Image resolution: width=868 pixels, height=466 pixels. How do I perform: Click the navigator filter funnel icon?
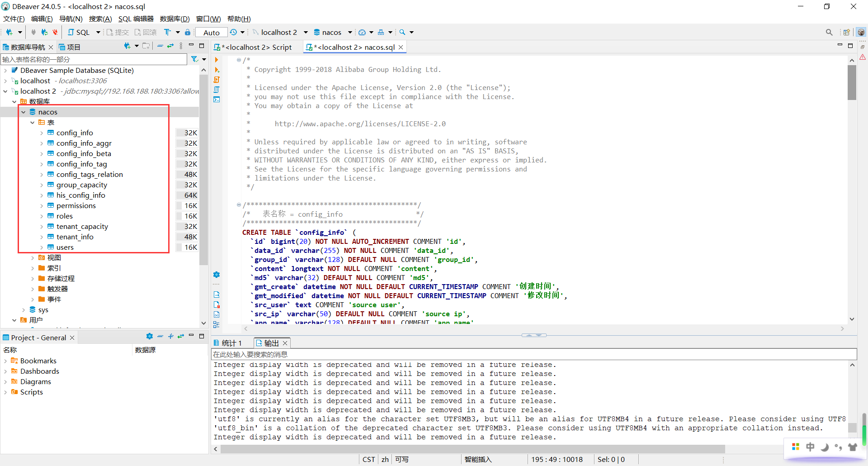[194, 59]
